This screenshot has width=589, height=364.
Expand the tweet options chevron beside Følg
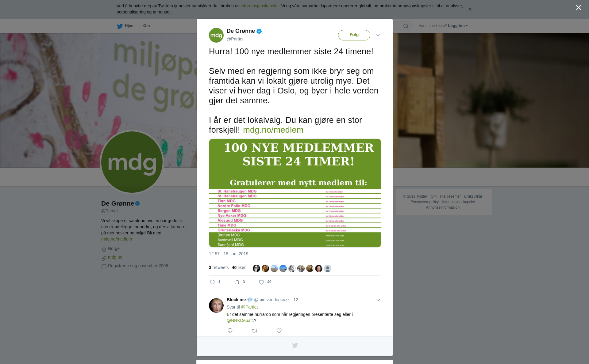pyautogui.click(x=378, y=35)
